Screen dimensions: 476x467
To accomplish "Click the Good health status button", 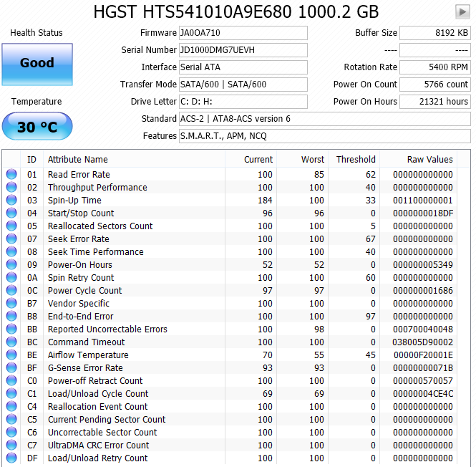I will point(37,63).
